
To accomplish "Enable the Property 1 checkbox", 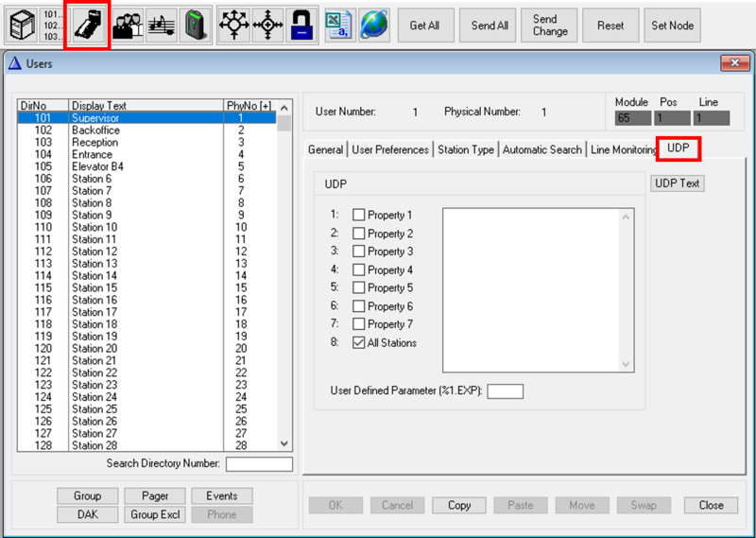I will pos(358,215).
